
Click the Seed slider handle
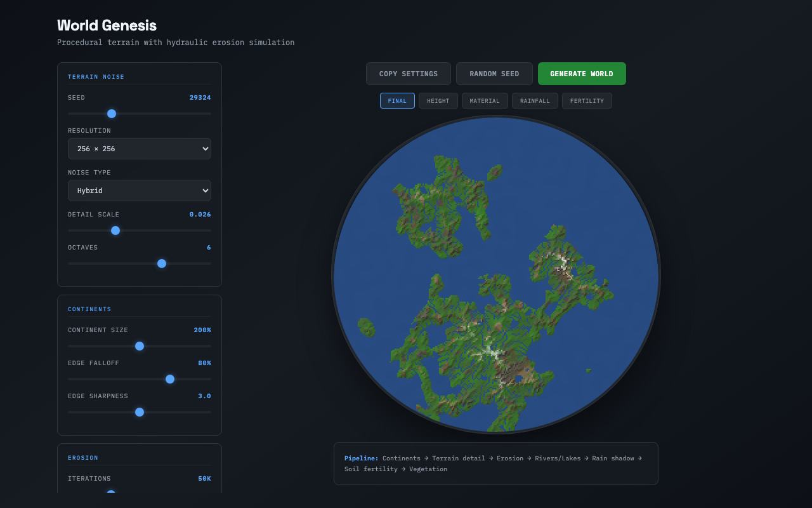(x=112, y=114)
